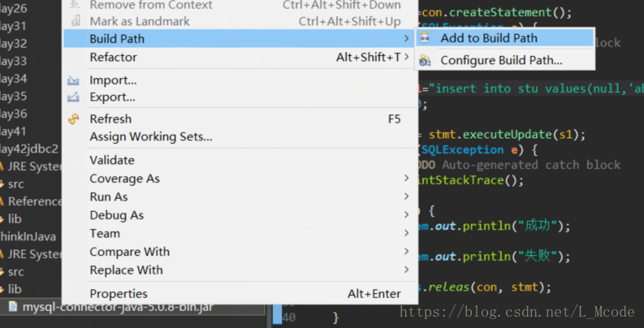644x328 pixels.
Task: Click the println("成功") line in editor
Action: click(x=495, y=226)
